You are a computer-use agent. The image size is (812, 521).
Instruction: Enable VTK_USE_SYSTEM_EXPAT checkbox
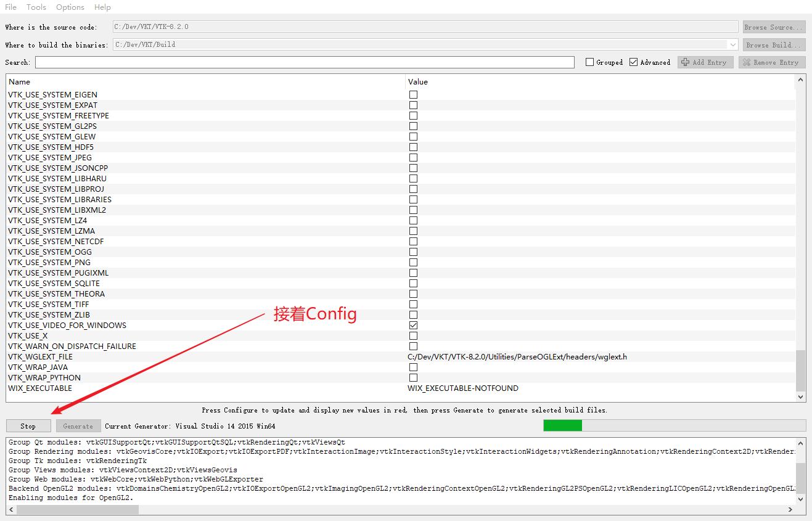click(x=413, y=105)
